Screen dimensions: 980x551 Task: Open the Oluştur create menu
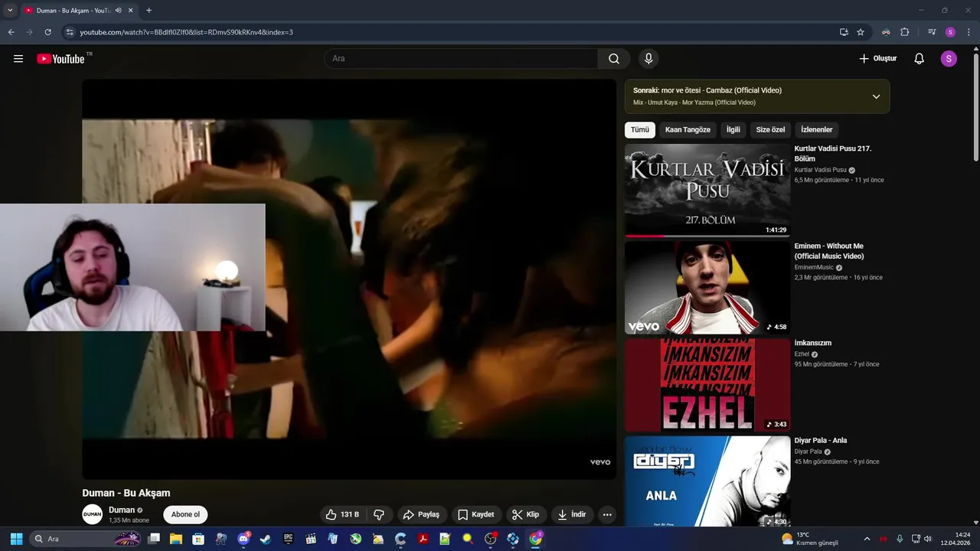(877, 59)
